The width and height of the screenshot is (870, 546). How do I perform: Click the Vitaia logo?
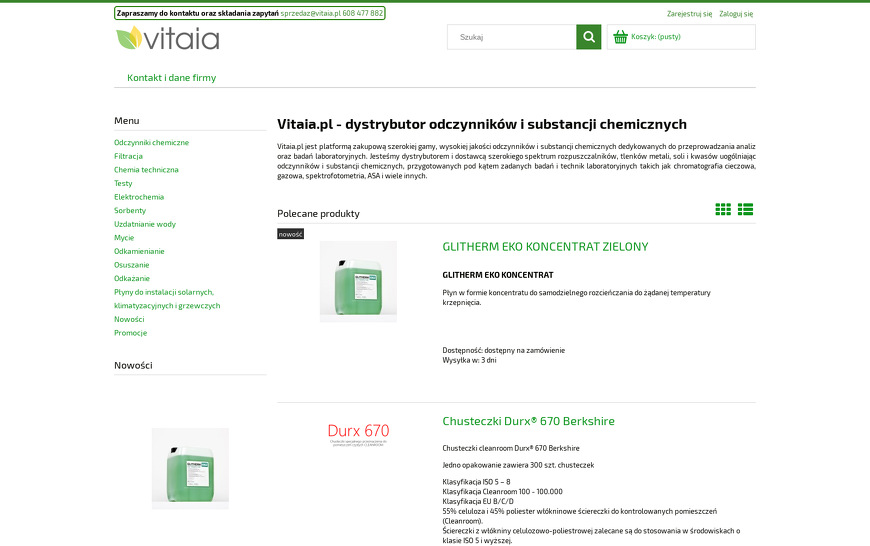pyautogui.click(x=168, y=38)
